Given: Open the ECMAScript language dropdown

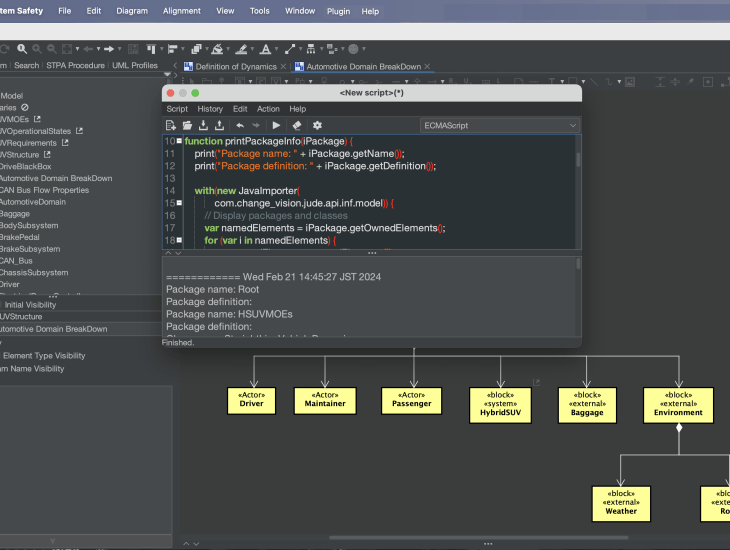Looking at the screenshot, I should pos(500,125).
